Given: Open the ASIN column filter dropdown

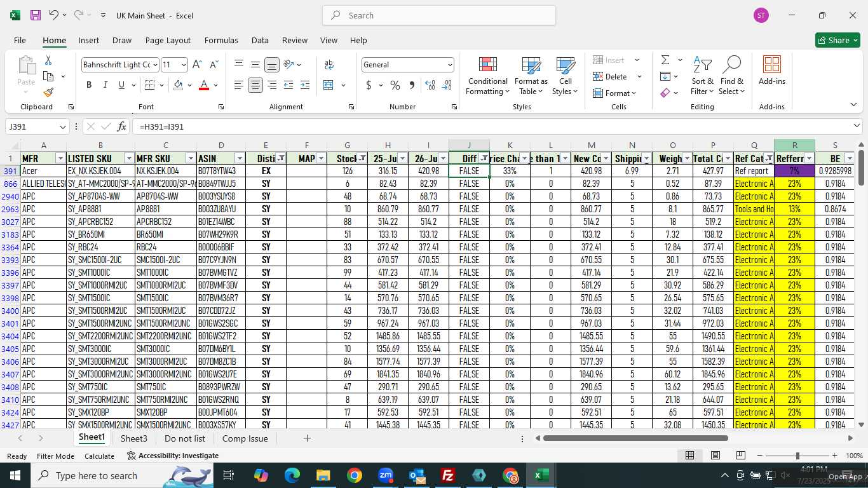Looking at the screenshot, I should (x=240, y=158).
